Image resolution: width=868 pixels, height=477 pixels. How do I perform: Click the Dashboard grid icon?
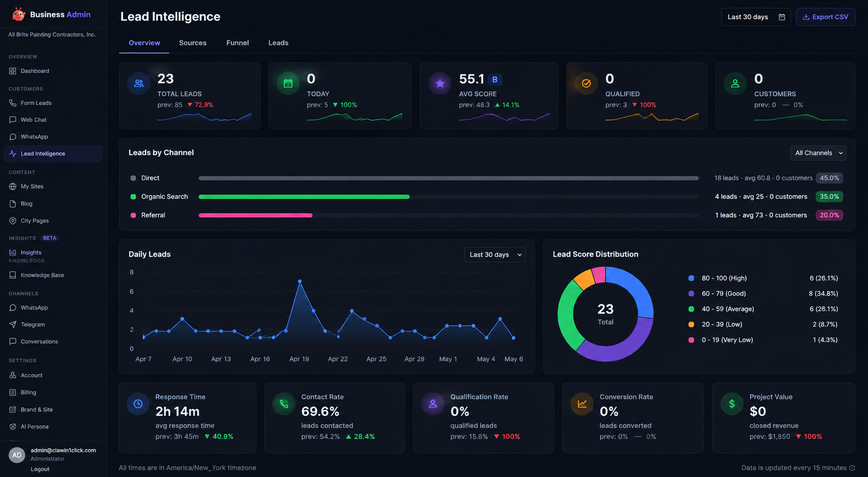pyautogui.click(x=13, y=71)
